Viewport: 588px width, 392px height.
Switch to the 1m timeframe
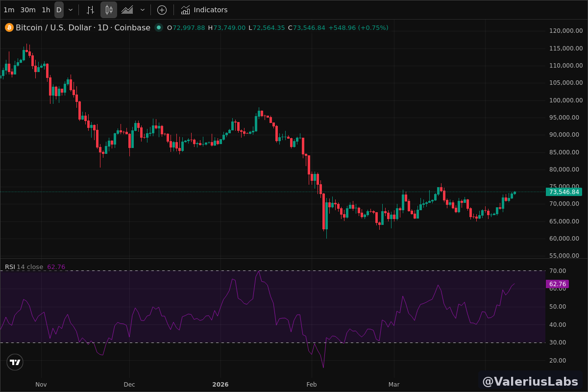[x=9, y=10]
